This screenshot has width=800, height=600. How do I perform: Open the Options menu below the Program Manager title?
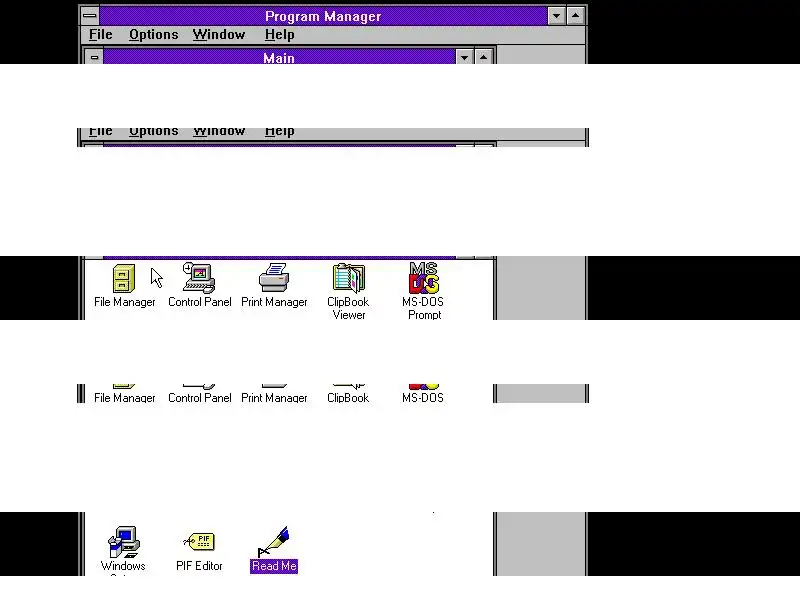click(154, 35)
